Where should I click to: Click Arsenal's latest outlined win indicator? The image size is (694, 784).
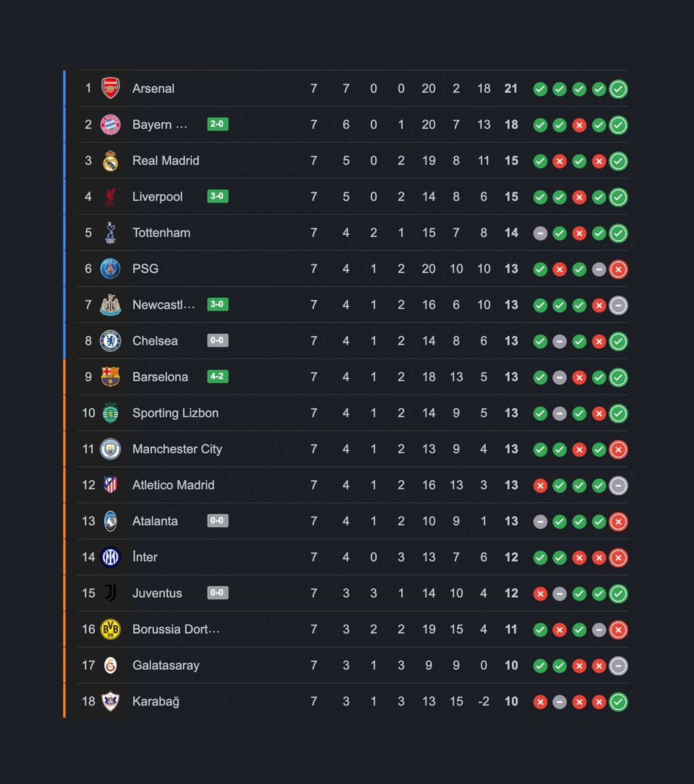(618, 89)
